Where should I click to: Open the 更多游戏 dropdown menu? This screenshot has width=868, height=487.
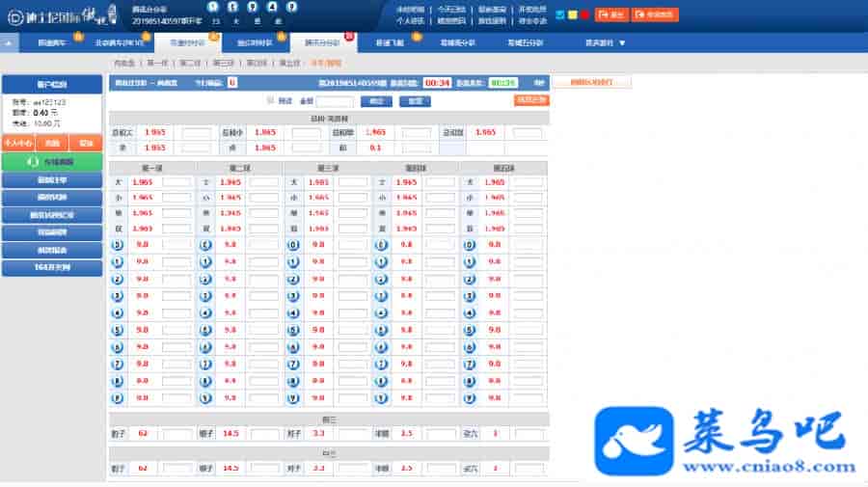[605, 43]
